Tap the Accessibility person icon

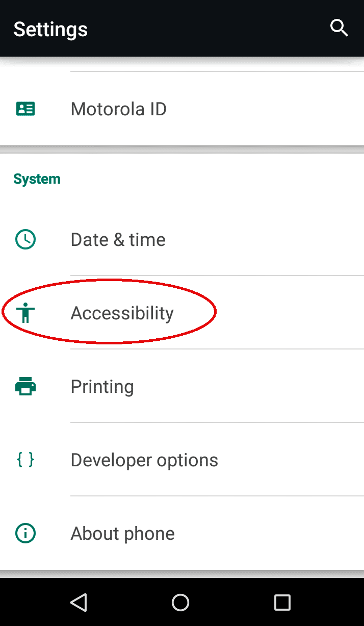[x=25, y=313]
